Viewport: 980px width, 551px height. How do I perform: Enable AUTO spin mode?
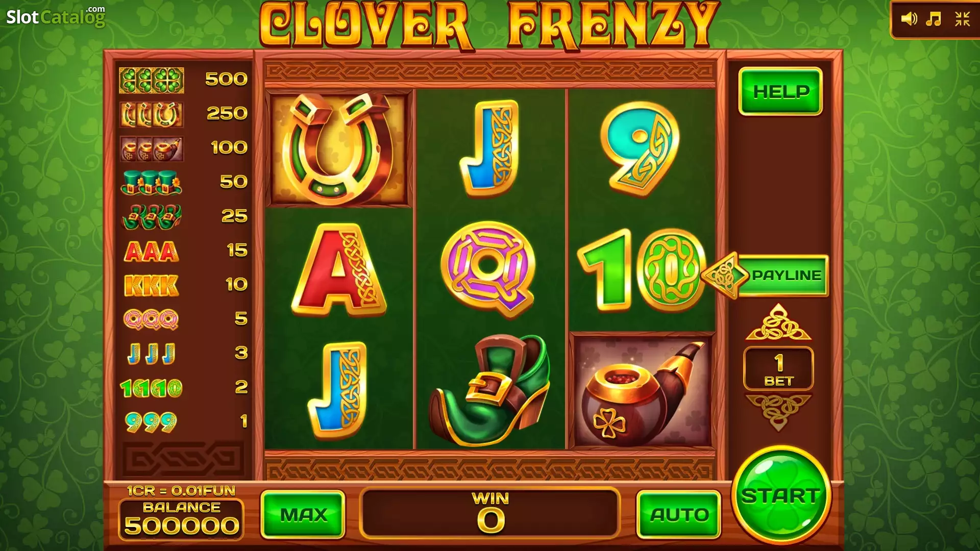click(x=679, y=514)
